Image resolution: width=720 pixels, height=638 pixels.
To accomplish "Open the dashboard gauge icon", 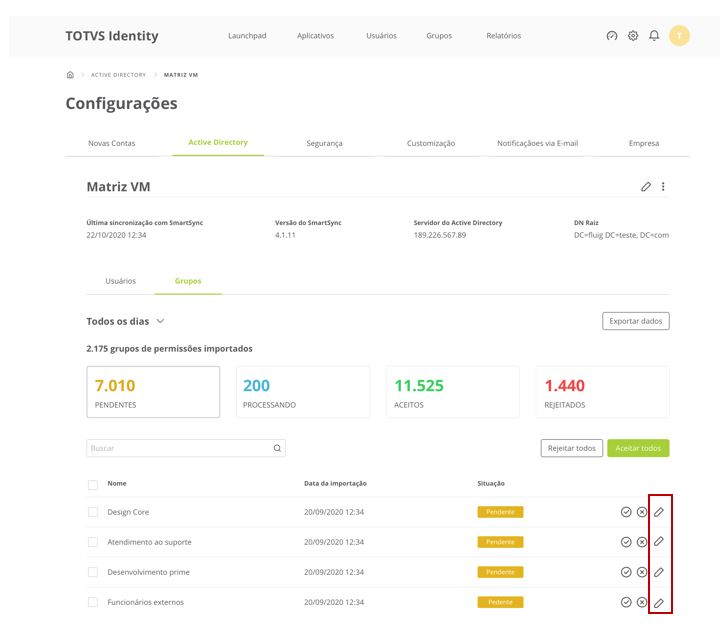I will [x=612, y=36].
